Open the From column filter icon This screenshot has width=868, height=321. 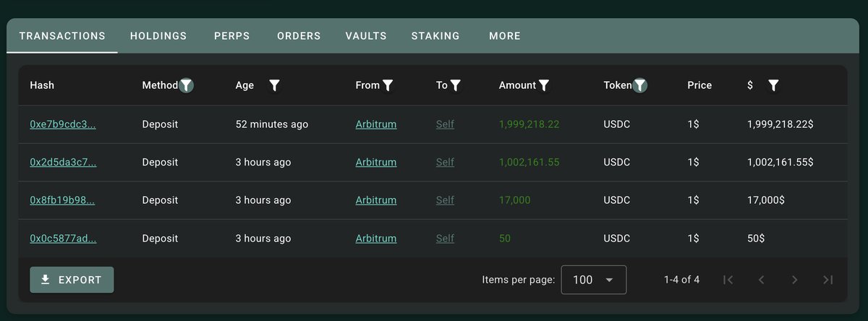pos(388,85)
